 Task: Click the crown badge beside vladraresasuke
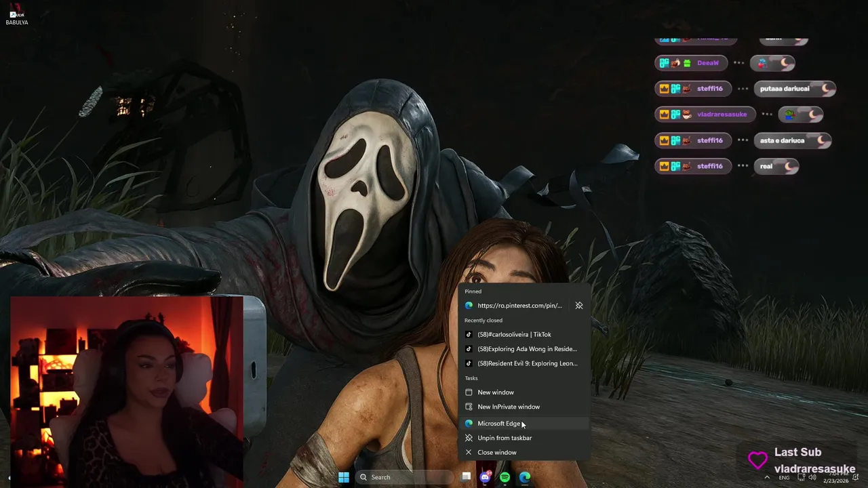click(665, 115)
